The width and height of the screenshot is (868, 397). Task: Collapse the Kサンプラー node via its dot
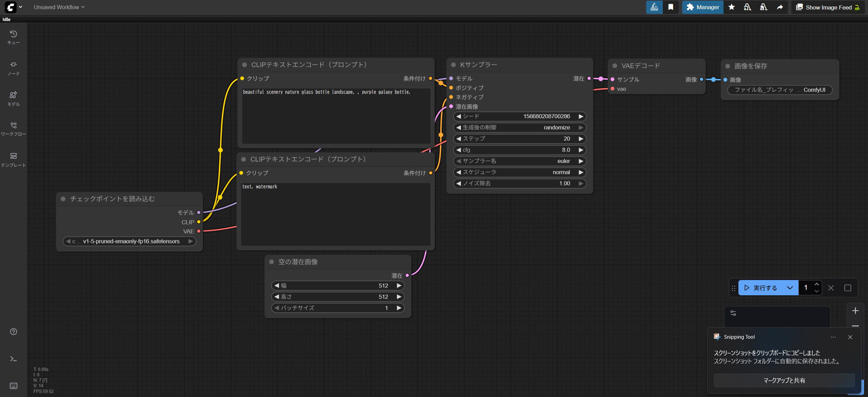click(x=453, y=65)
